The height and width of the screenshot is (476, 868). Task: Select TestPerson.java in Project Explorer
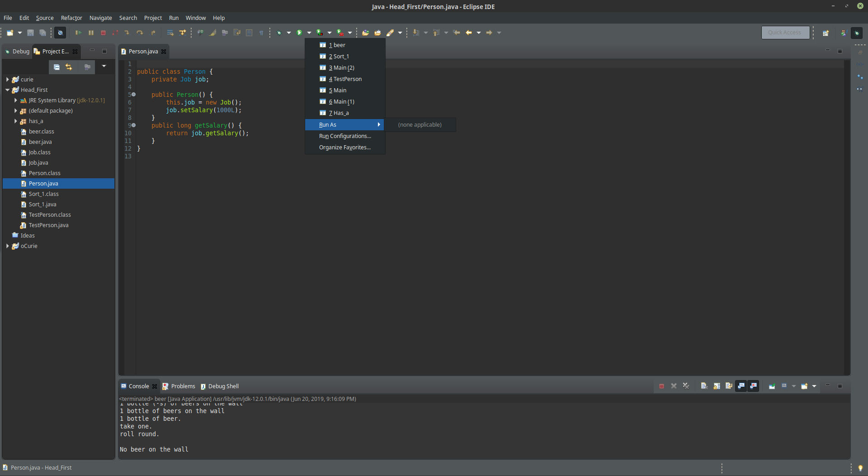point(48,225)
